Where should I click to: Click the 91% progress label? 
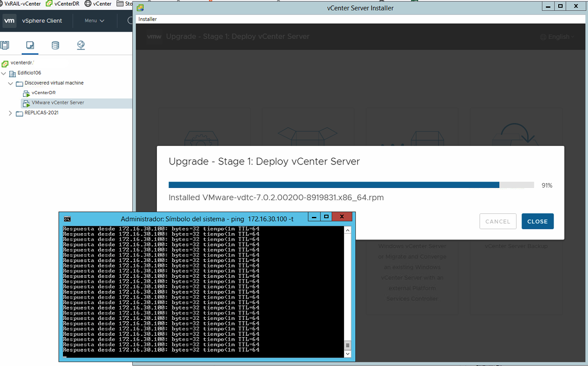coord(547,185)
